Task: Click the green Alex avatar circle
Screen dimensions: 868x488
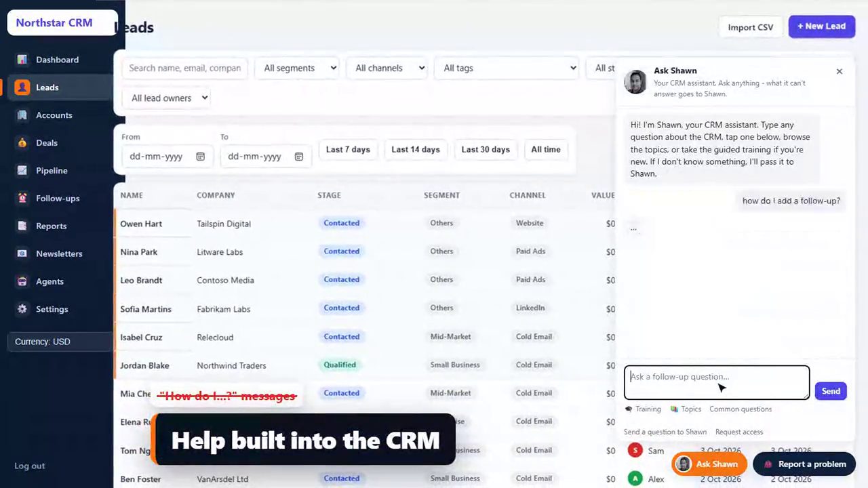Action: point(635,479)
